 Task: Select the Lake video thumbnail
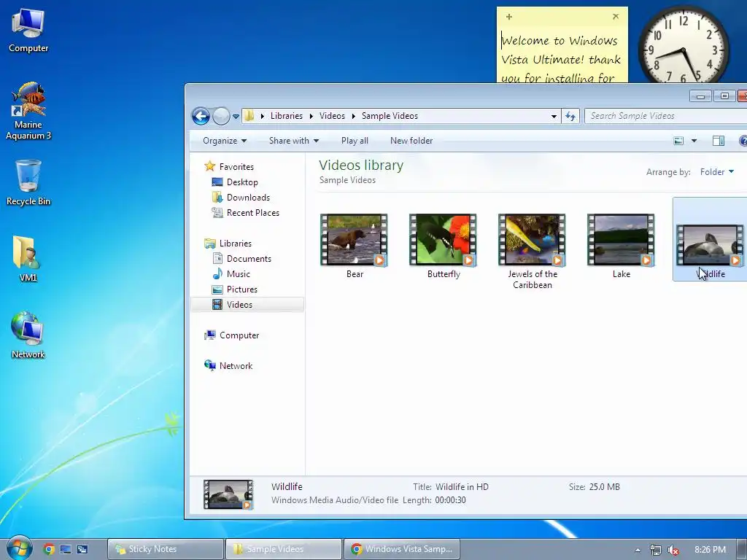622,240
